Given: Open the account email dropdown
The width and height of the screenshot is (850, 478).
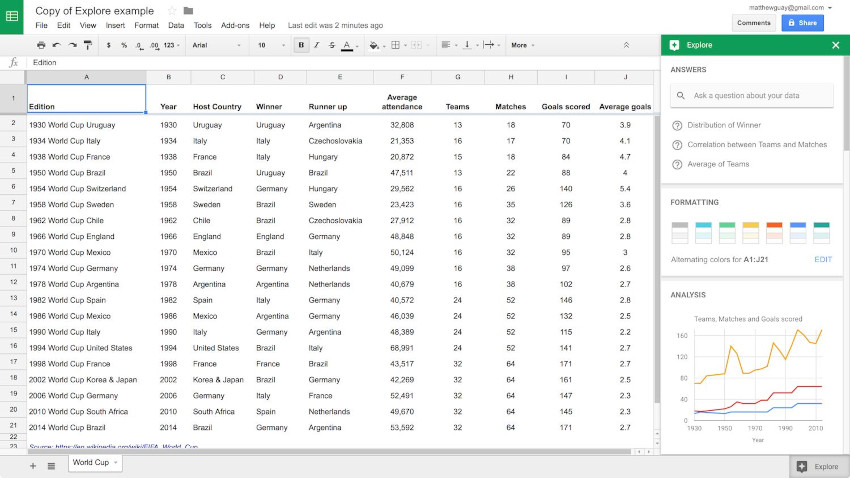Looking at the screenshot, I should coord(790,8).
